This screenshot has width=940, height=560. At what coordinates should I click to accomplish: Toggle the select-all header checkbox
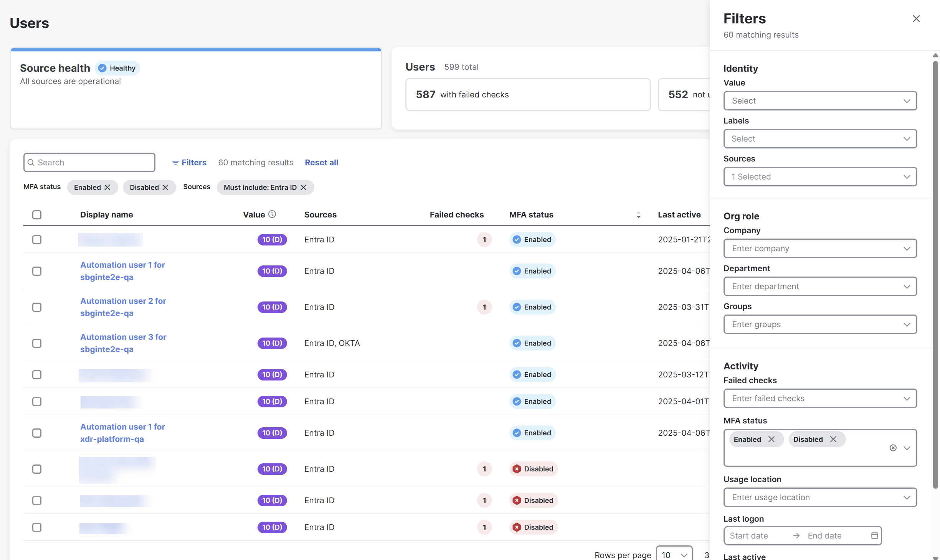click(37, 215)
